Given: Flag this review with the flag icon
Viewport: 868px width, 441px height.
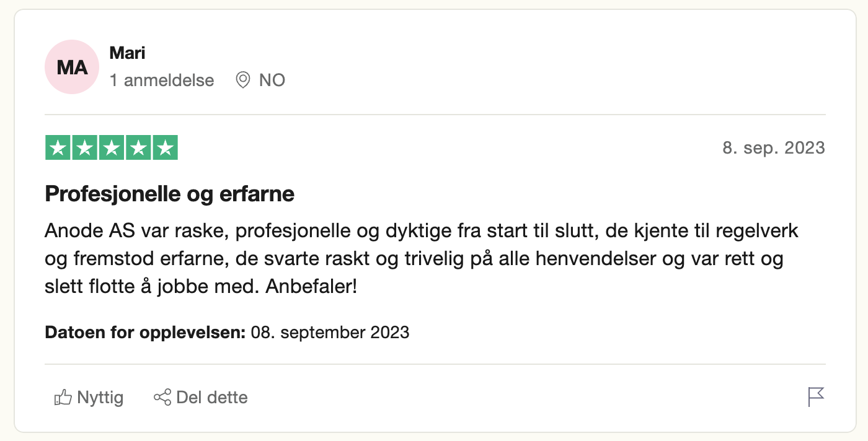Looking at the screenshot, I should tap(816, 396).
